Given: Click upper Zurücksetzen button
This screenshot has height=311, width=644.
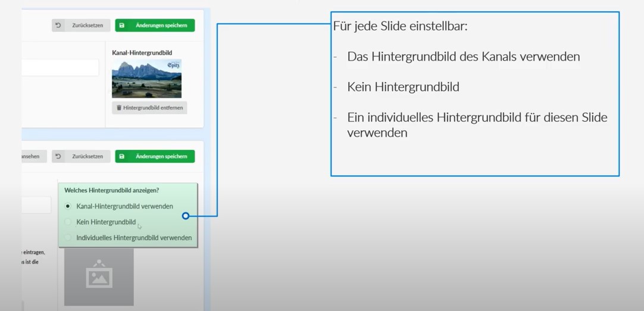Looking at the screenshot, I should pos(81,26).
